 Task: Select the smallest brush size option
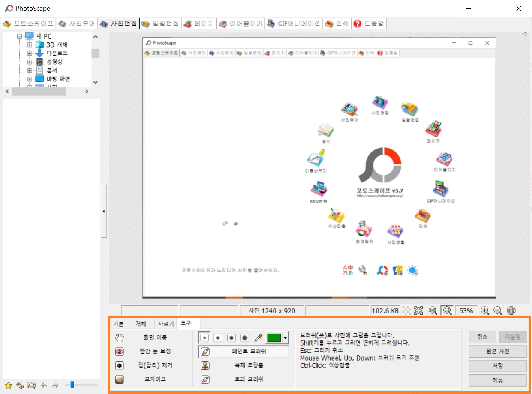(x=205, y=338)
